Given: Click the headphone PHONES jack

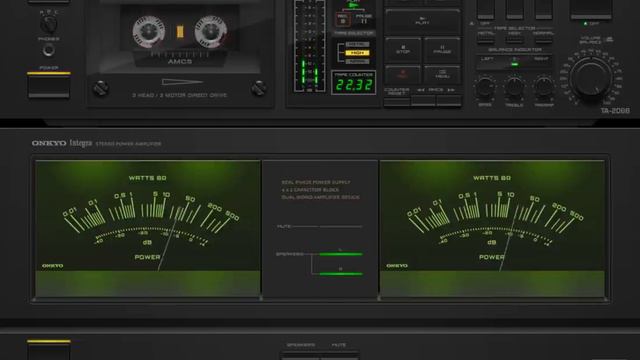Looking at the screenshot, I should pos(49,50).
